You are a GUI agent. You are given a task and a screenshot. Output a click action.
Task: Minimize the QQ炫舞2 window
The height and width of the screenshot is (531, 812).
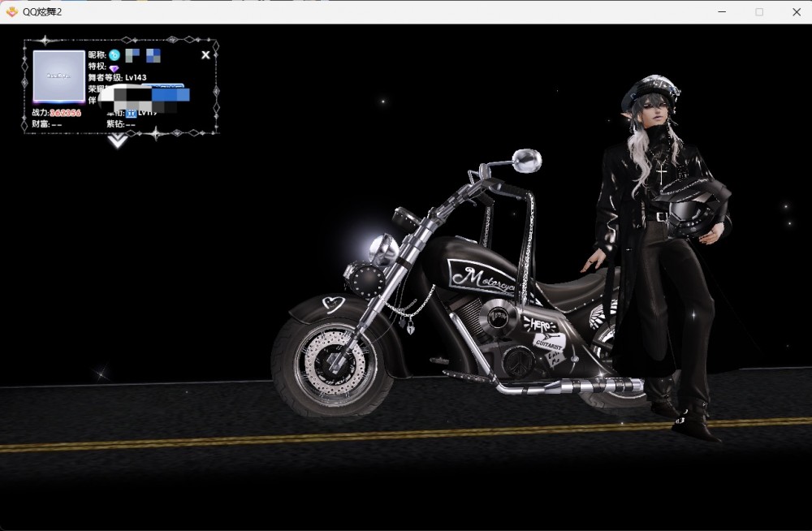[722, 11]
